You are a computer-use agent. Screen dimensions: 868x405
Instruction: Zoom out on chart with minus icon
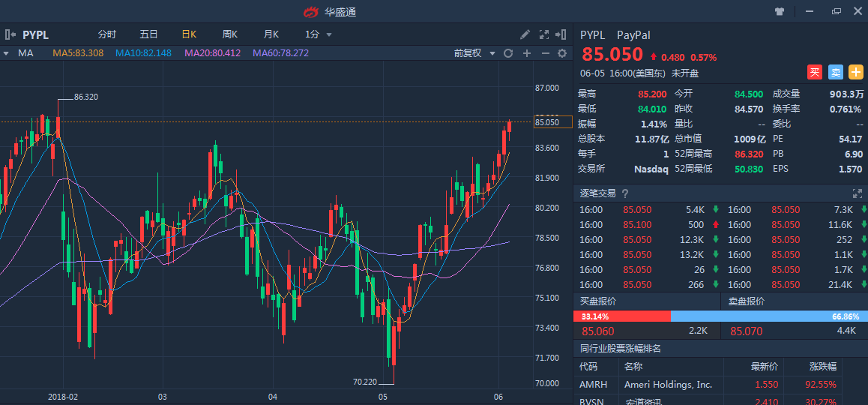pos(545,53)
